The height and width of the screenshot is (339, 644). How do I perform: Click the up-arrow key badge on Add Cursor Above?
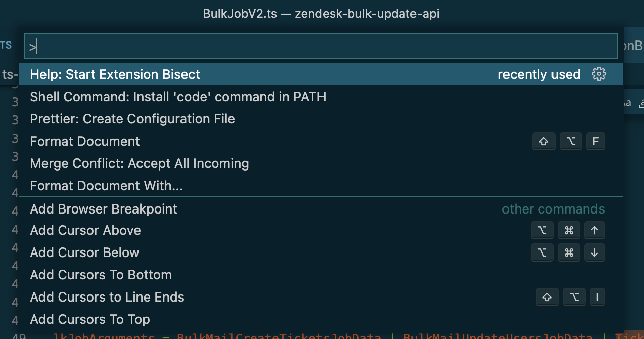tap(594, 230)
